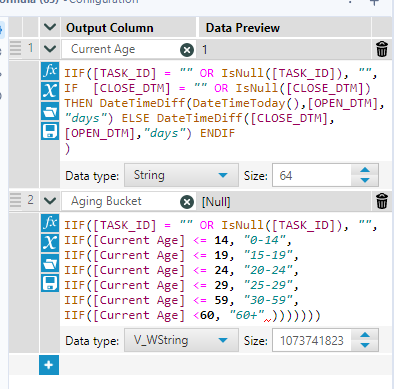Clear the Current Age column name
The height and width of the screenshot is (389, 394).
pos(187,50)
